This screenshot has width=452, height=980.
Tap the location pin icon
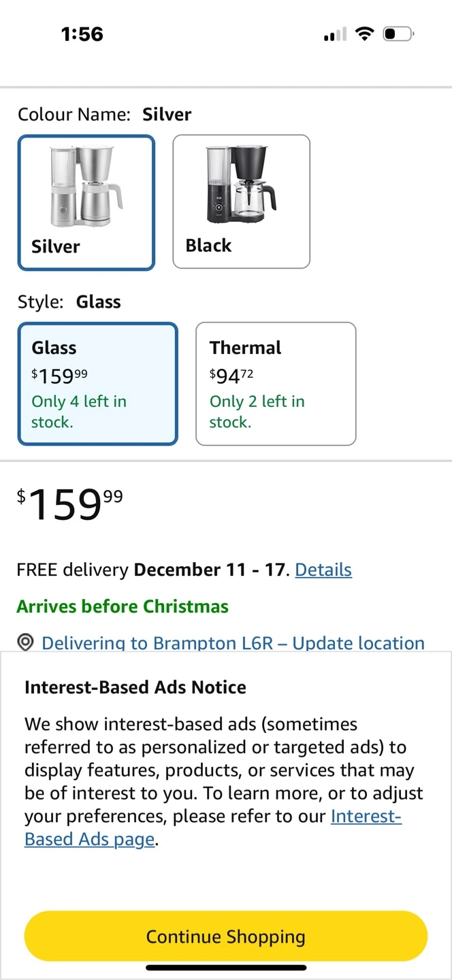tap(26, 642)
